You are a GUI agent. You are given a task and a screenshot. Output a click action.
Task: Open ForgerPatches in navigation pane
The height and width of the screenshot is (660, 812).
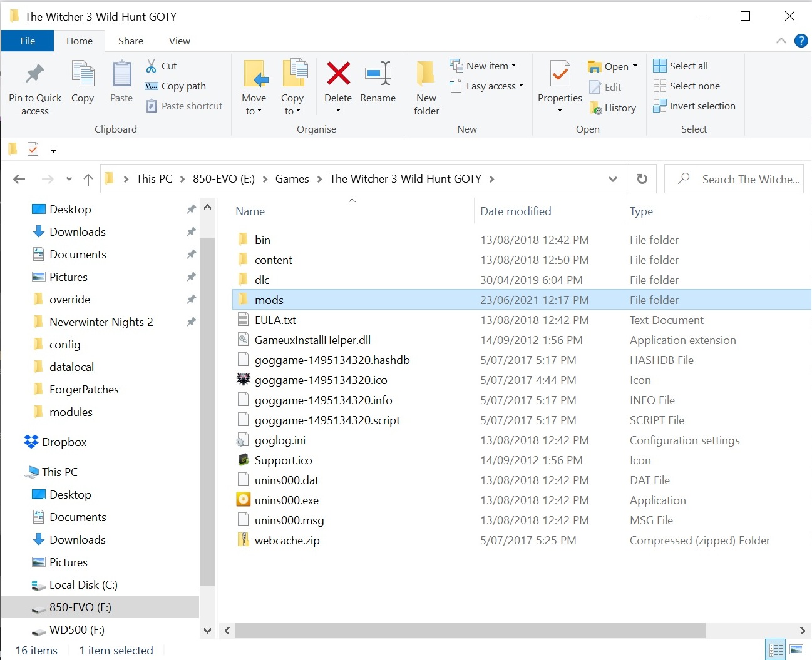coord(84,389)
